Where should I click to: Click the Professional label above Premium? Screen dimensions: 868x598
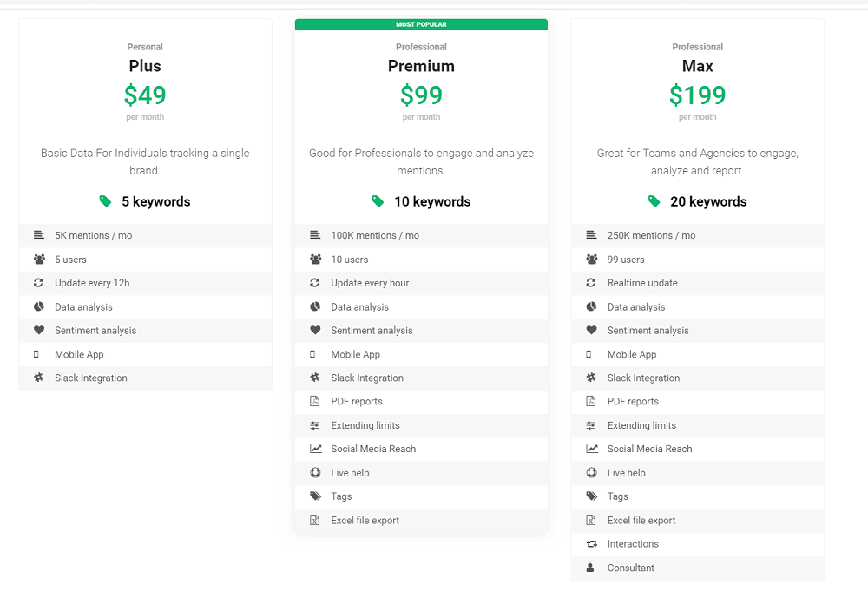point(421,47)
